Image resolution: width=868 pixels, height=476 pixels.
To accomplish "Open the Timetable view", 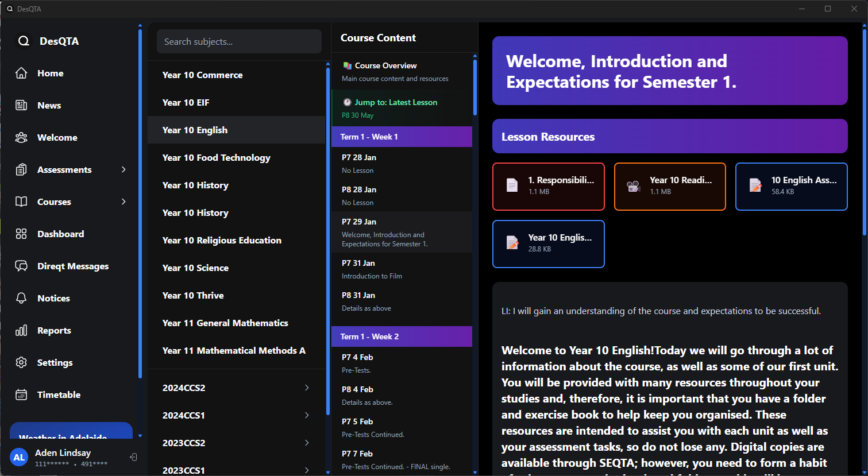I will pos(73,394).
